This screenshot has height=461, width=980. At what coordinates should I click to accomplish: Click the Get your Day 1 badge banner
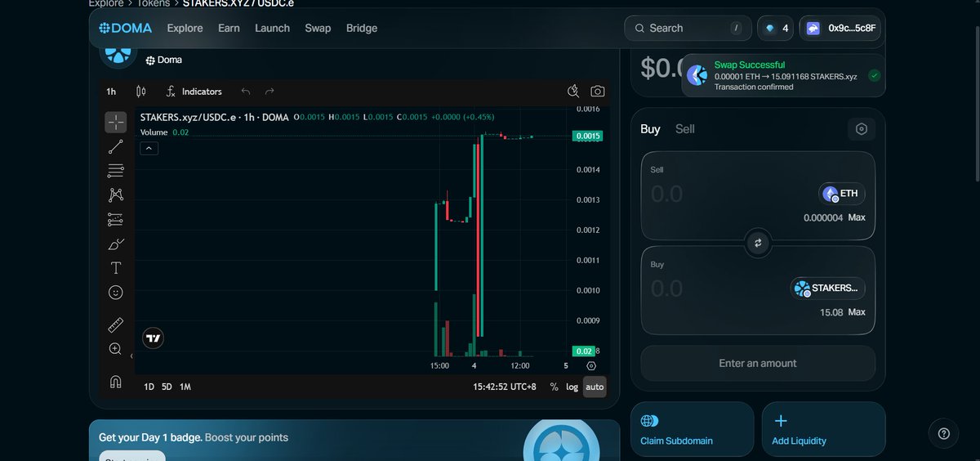coord(354,441)
